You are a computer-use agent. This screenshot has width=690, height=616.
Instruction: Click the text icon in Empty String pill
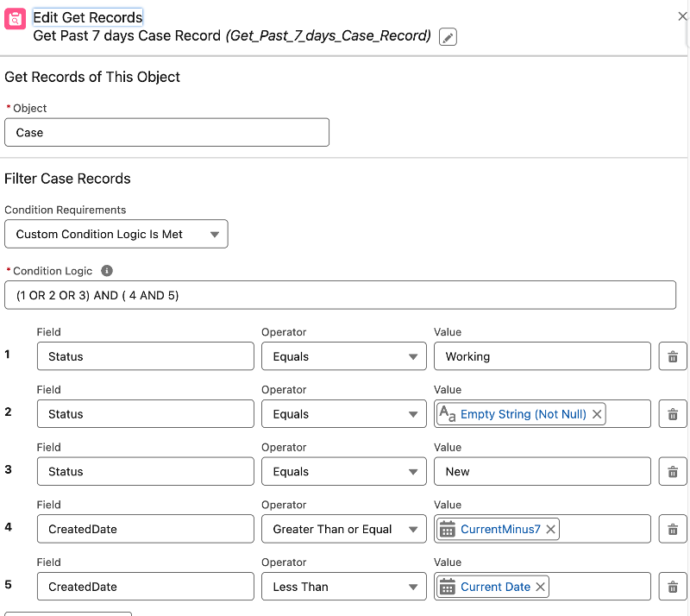pos(448,414)
